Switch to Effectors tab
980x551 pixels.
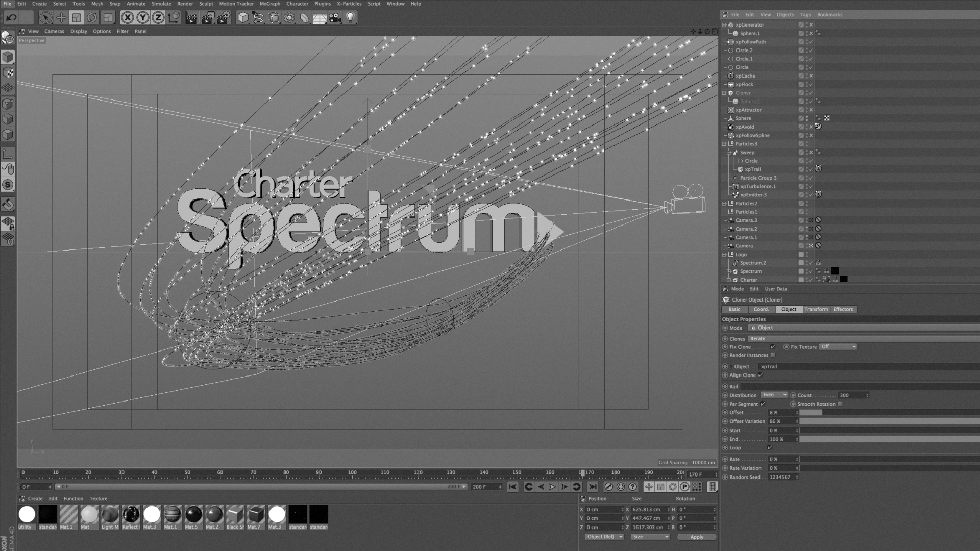point(843,309)
